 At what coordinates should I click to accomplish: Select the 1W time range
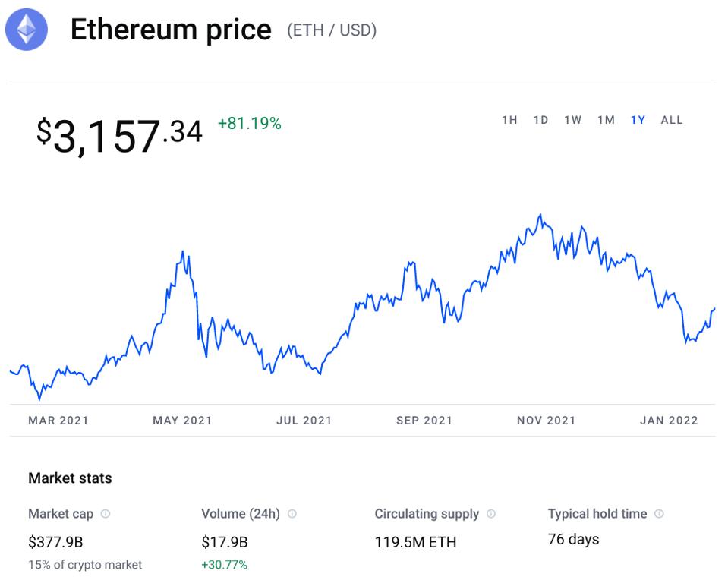tap(572, 120)
